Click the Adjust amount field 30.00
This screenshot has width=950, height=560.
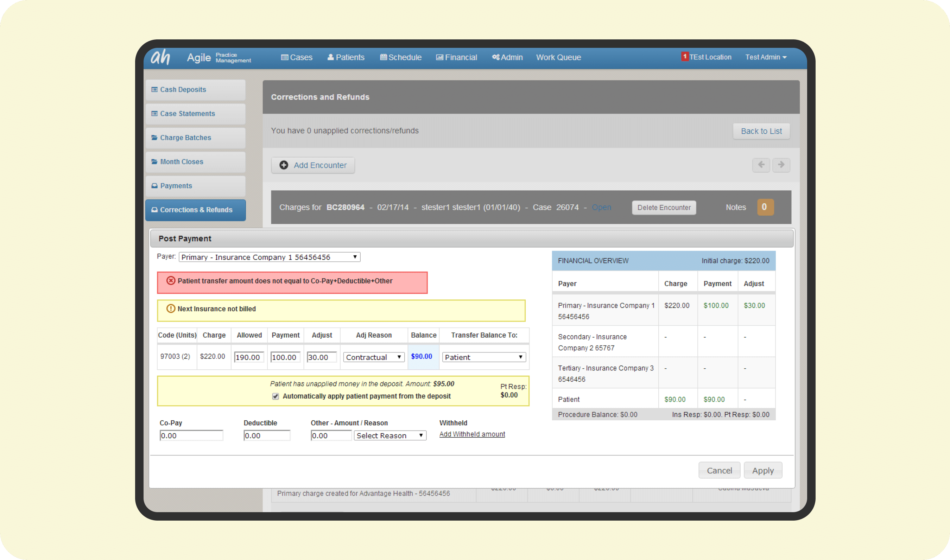click(322, 357)
